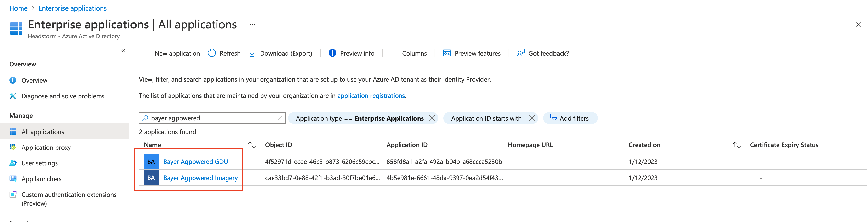
Task: Click the search magnifier icon
Action: coord(145,118)
